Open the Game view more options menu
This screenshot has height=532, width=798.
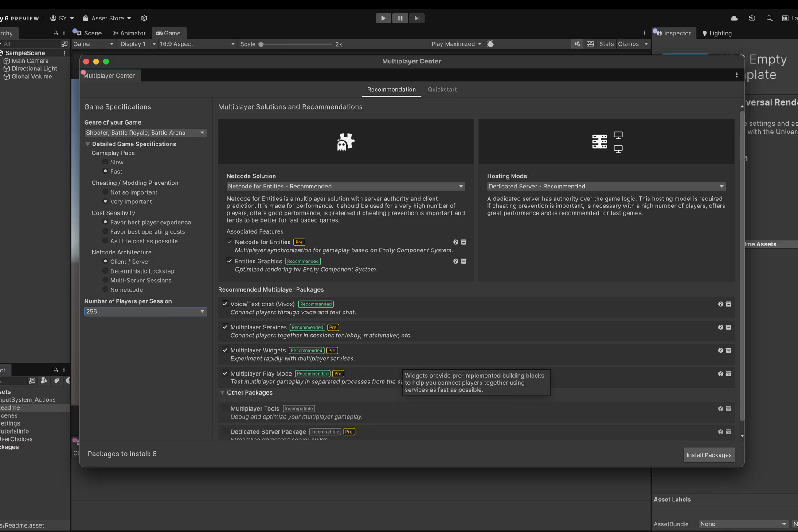tap(644, 33)
